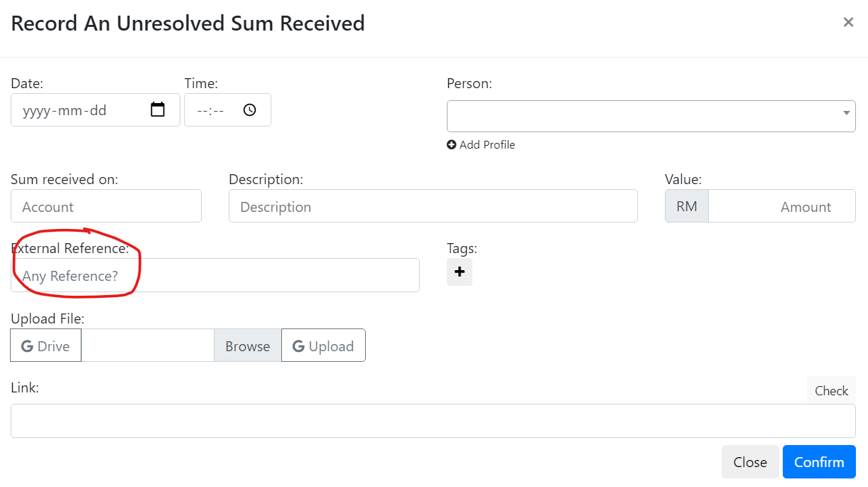Click the Link input field
This screenshot has width=868, height=487.
point(433,421)
